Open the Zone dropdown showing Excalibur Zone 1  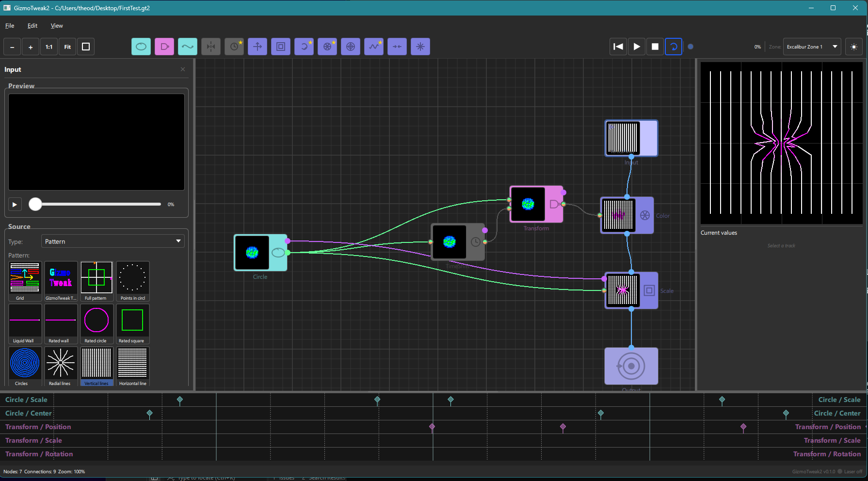coord(812,47)
